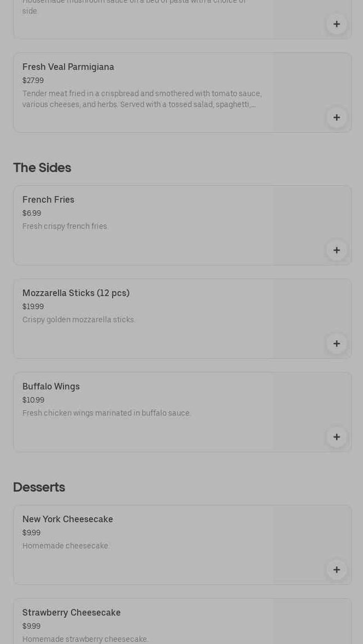
Task: Add New York Cheesecake to cart
Action: pos(336,570)
